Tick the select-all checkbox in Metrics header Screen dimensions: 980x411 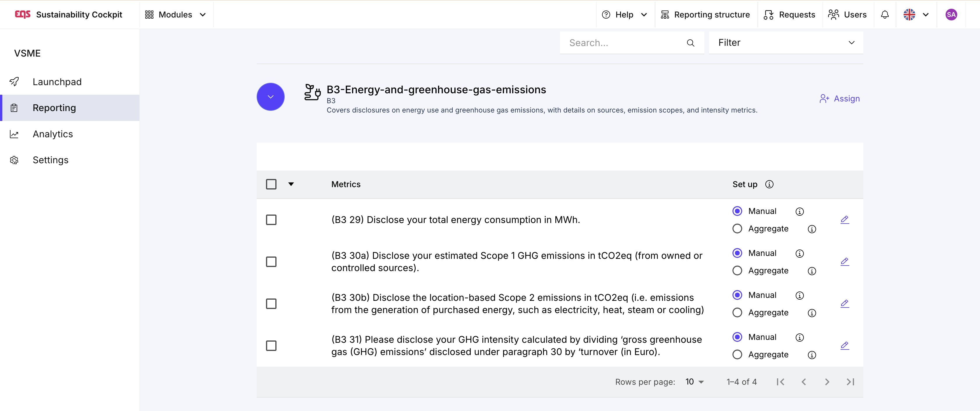pyautogui.click(x=271, y=185)
